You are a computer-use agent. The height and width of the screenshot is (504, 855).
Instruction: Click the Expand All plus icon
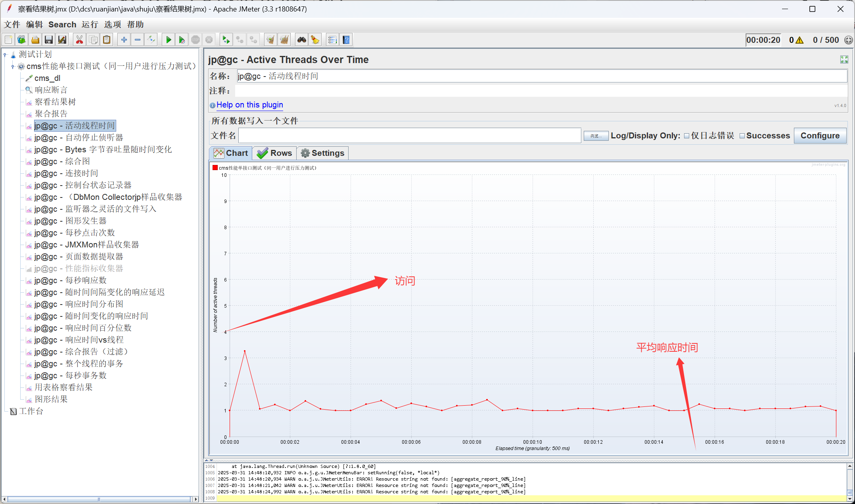pyautogui.click(x=124, y=40)
